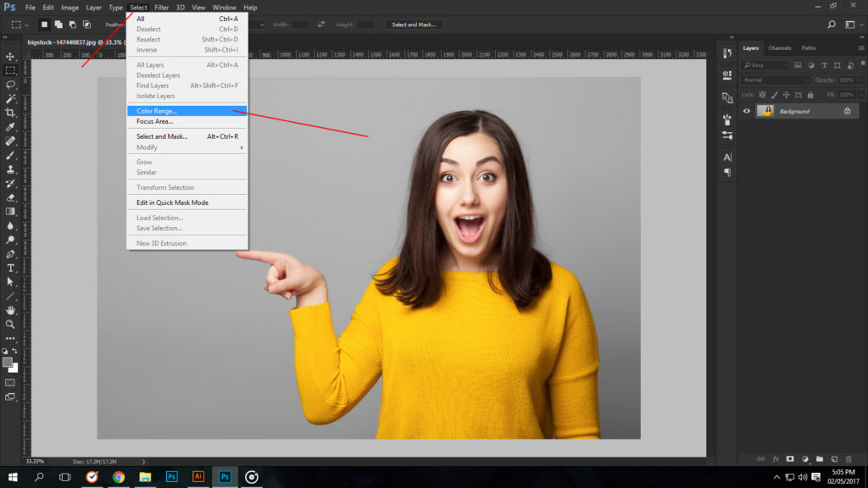Switch to the Channels tab
868x488 pixels.
[779, 48]
